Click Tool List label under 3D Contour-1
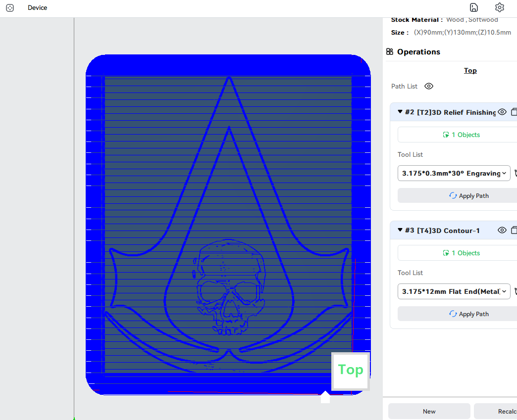This screenshot has width=517, height=420. point(410,273)
